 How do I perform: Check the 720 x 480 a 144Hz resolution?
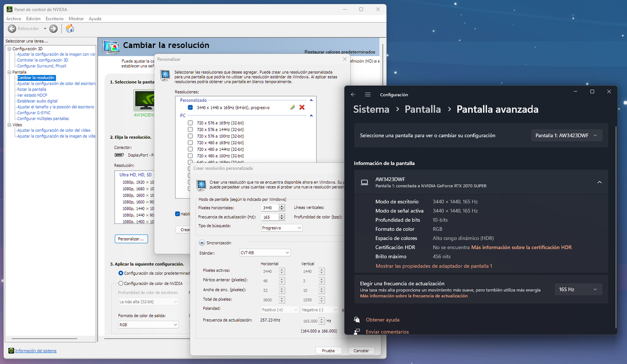(190, 149)
